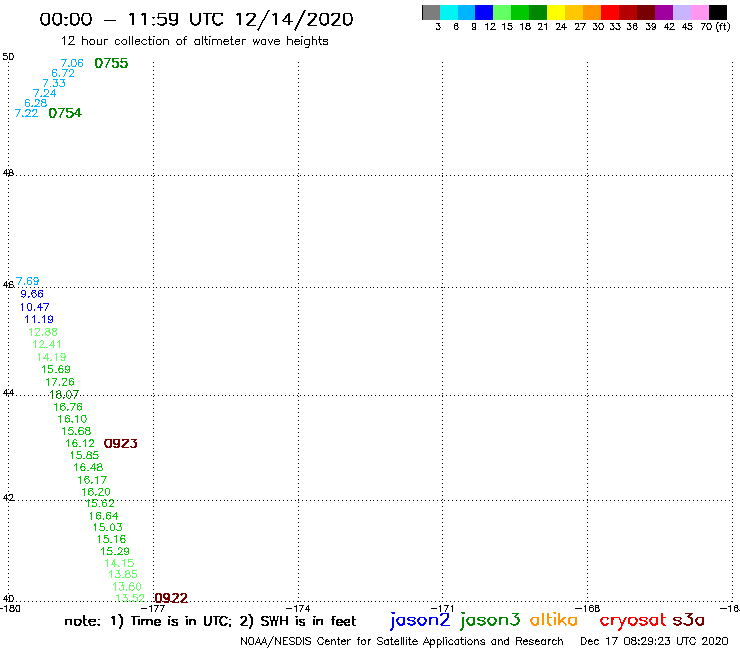Click the wave height value '7.24'

tap(45, 93)
